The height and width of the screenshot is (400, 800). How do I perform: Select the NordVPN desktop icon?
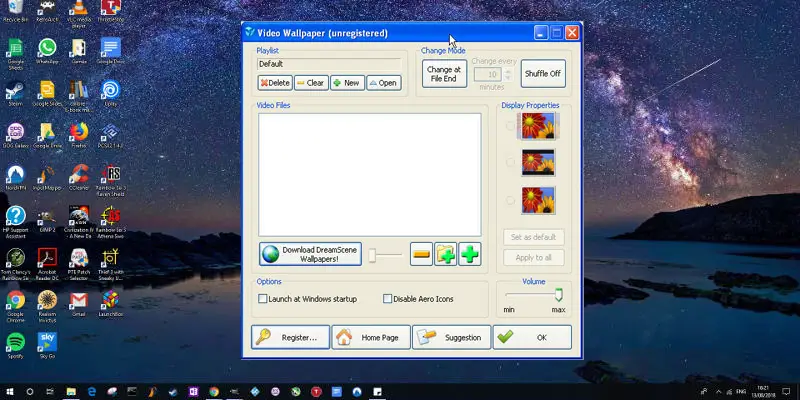(15, 178)
